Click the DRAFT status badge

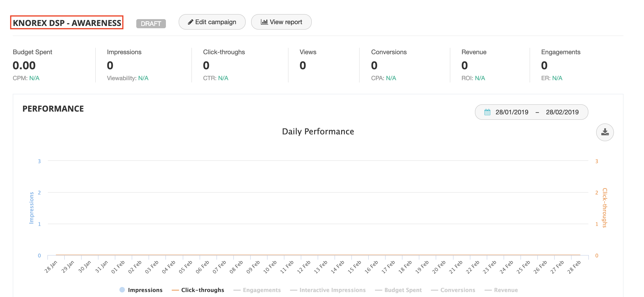(x=151, y=24)
